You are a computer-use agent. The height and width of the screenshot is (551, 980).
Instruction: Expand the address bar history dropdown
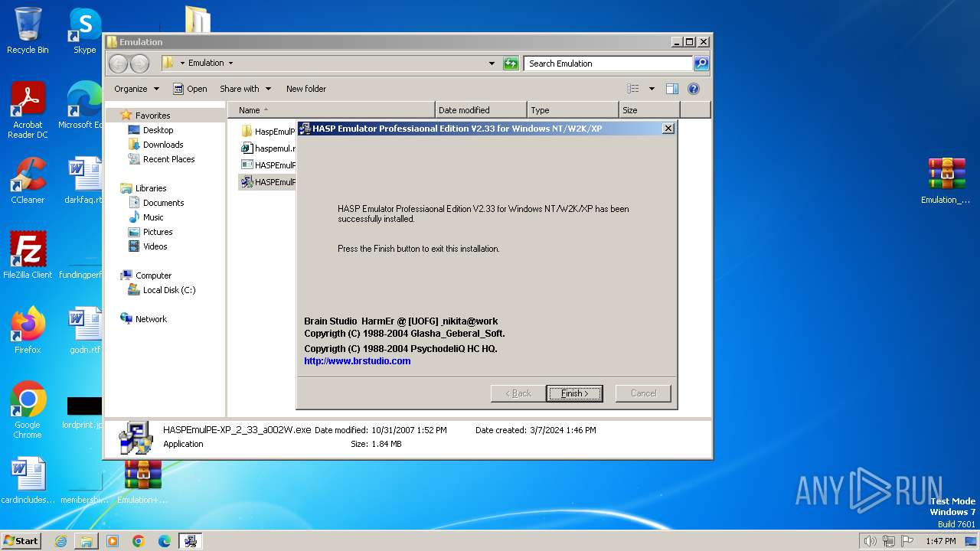pyautogui.click(x=492, y=64)
